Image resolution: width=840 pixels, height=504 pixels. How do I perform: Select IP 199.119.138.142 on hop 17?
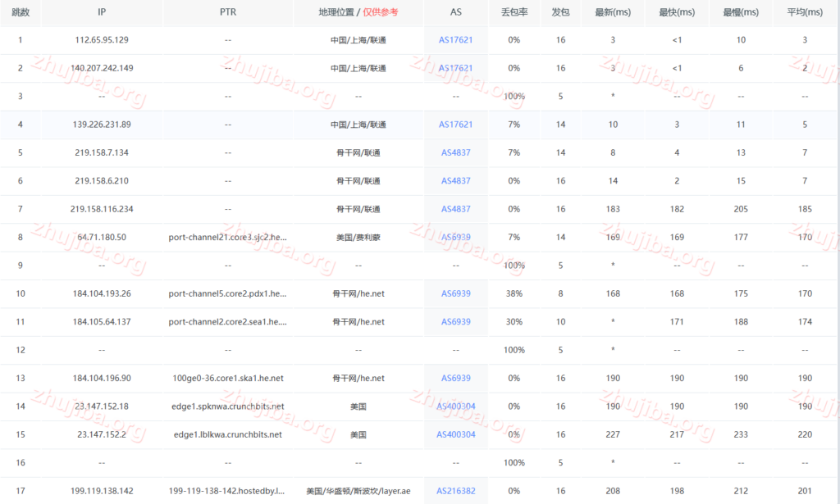[x=100, y=491]
